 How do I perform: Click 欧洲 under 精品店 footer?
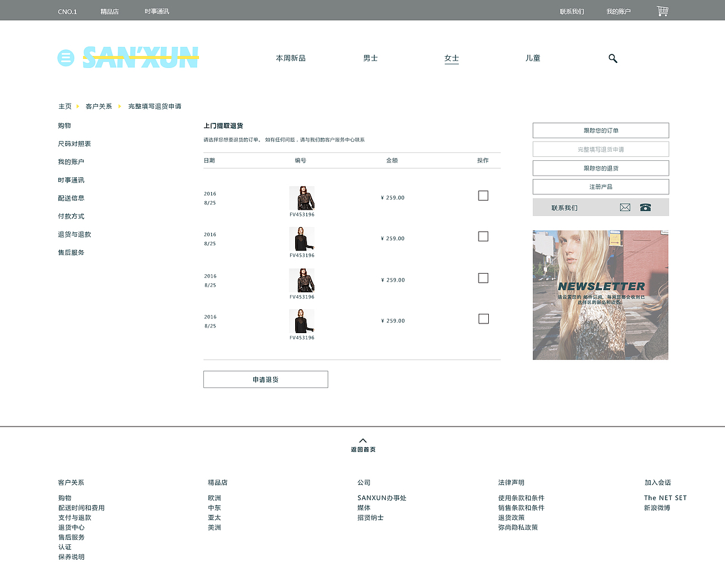pyautogui.click(x=214, y=498)
